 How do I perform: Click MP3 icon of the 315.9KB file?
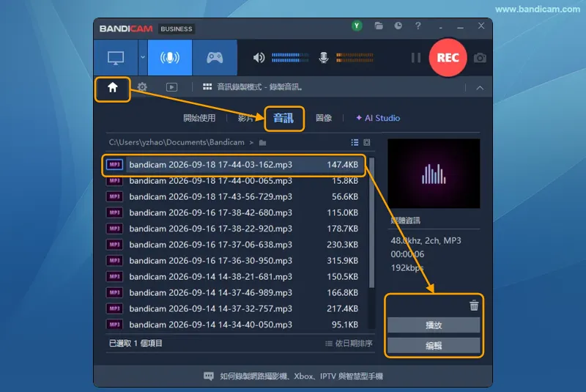[x=114, y=260]
